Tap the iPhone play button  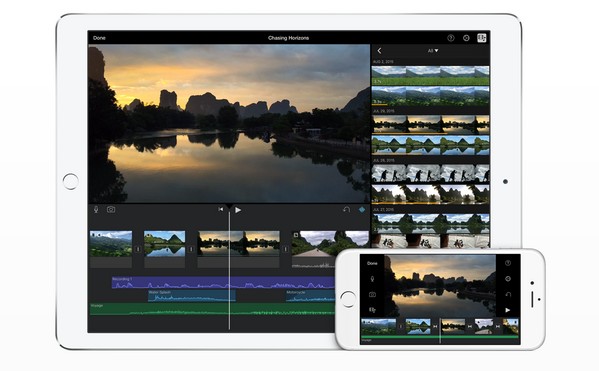point(508,310)
